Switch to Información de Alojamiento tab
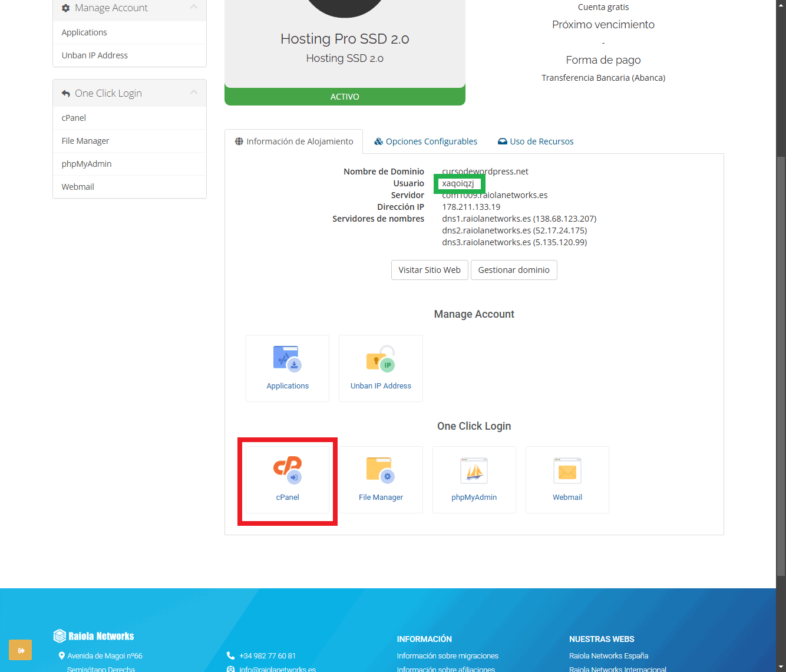The image size is (786, 672). [x=294, y=141]
